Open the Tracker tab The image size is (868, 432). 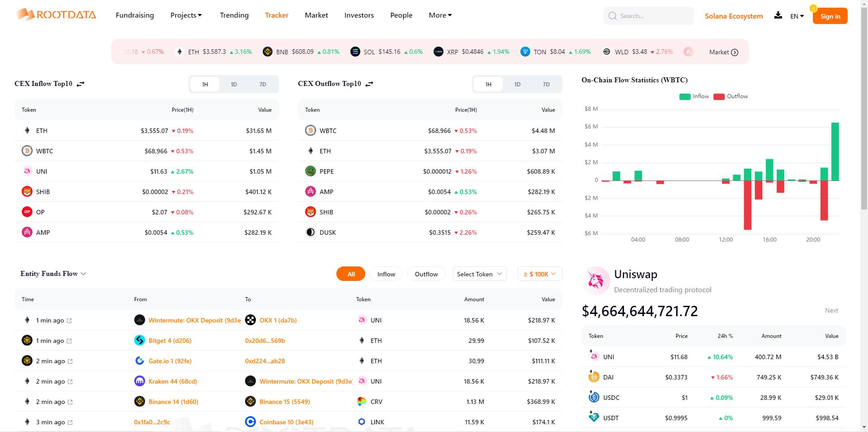pos(277,15)
